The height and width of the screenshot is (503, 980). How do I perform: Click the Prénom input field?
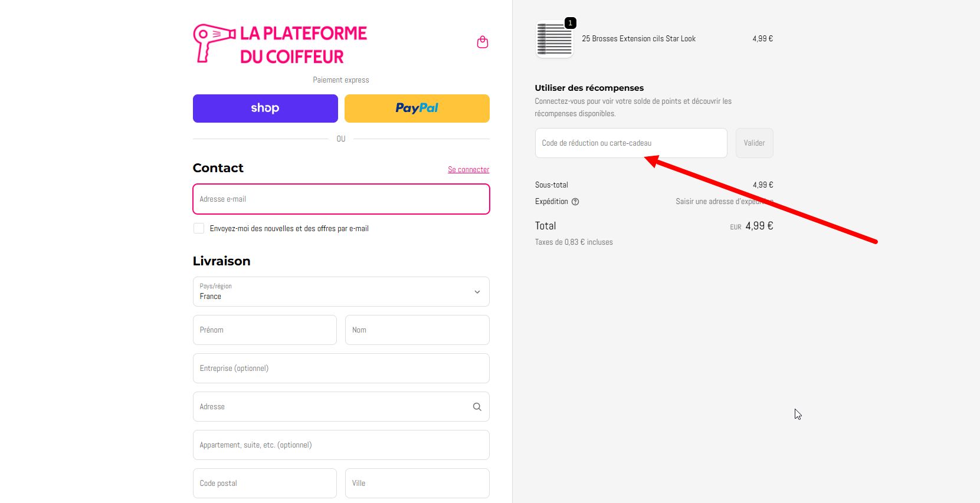[265, 330]
